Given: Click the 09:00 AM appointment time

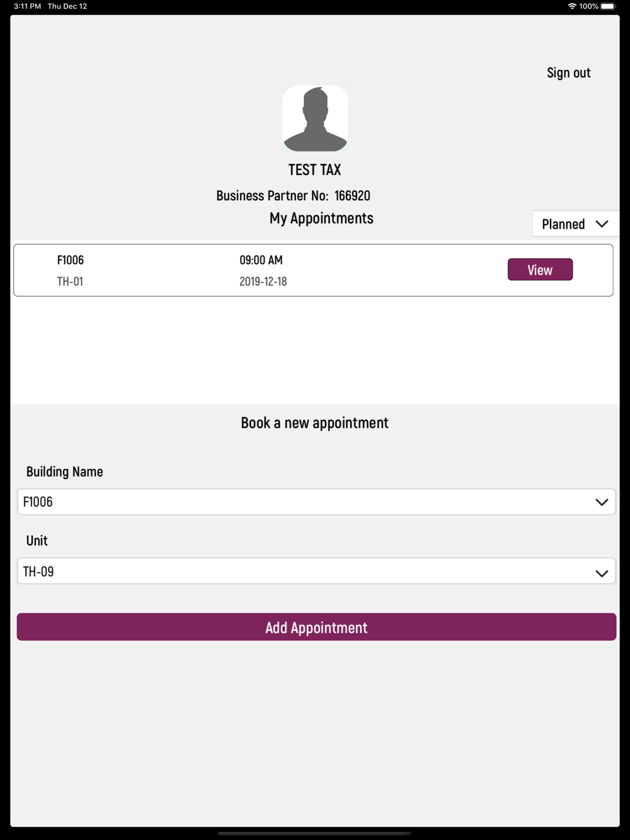Looking at the screenshot, I should [261, 260].
